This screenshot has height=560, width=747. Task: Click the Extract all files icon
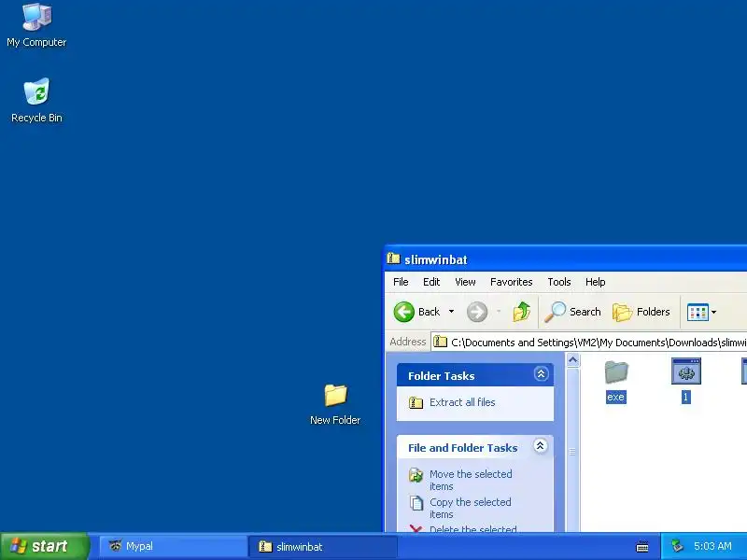(x=416, y=403)
